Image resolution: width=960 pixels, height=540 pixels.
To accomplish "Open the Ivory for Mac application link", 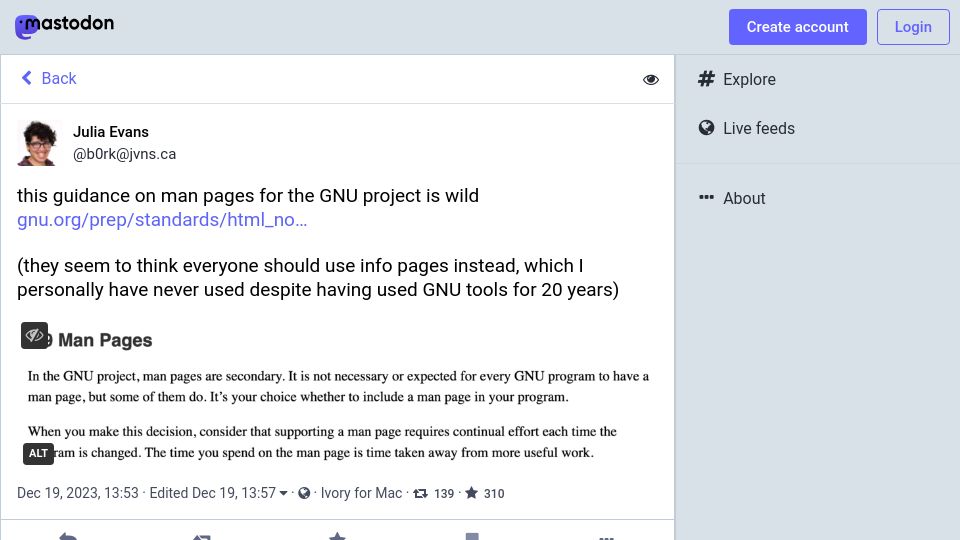I will 361,493.
